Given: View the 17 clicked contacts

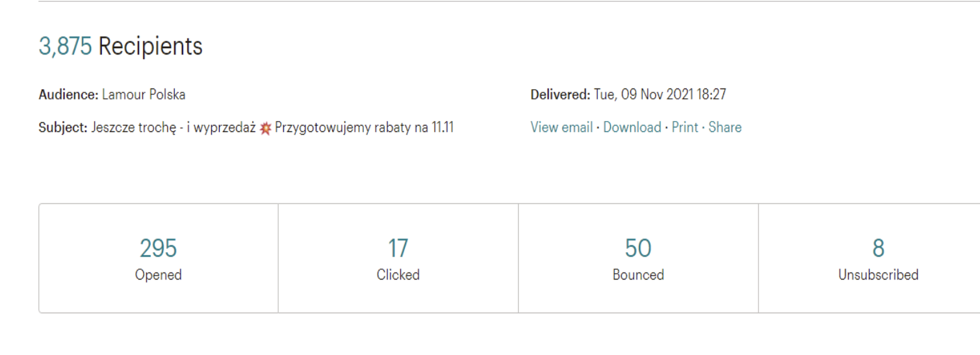Looking at the screenshot, I should 398,248.
